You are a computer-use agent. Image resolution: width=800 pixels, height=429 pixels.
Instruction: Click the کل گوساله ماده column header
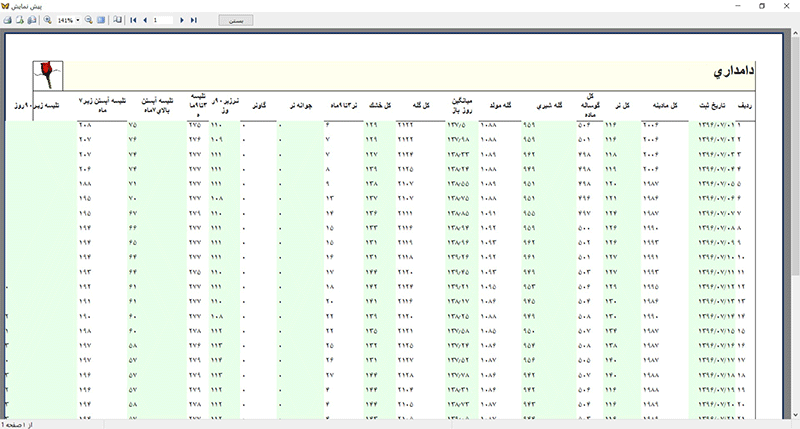(x=590, y=106)
